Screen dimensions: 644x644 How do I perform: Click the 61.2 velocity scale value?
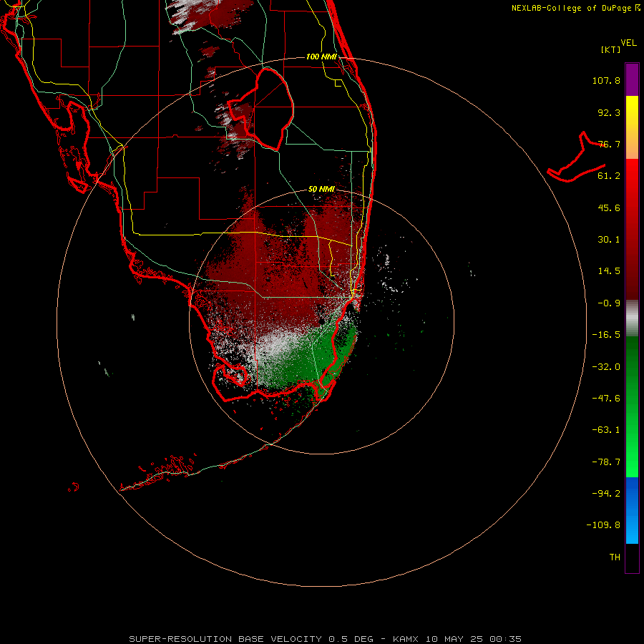coord(609,176)
